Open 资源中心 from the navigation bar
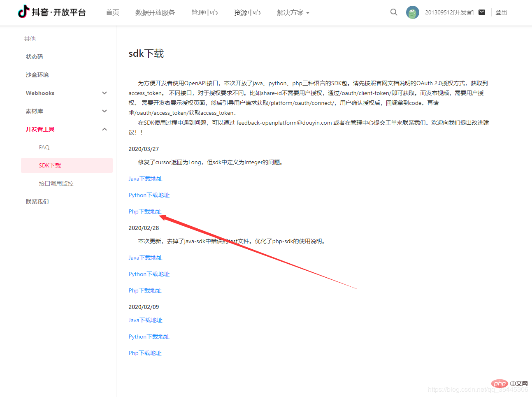The image size is (532, 397). 247,12
